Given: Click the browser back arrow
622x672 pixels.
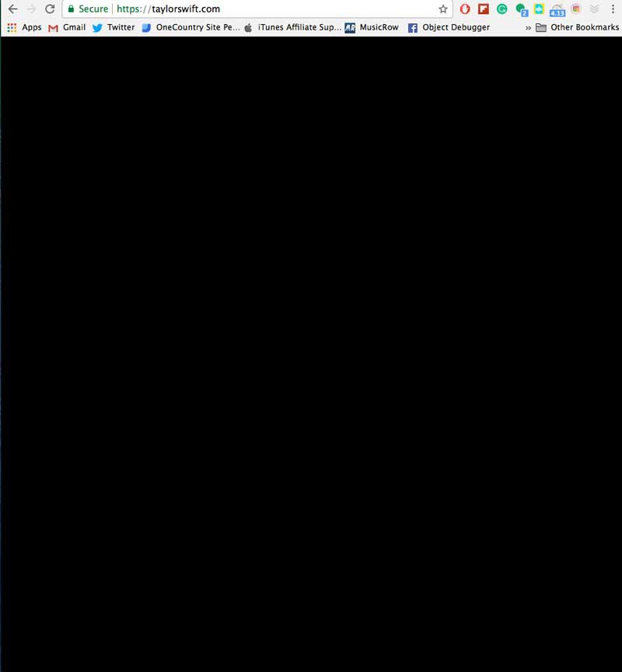Looking at the screenshot, I should point(13,9).
